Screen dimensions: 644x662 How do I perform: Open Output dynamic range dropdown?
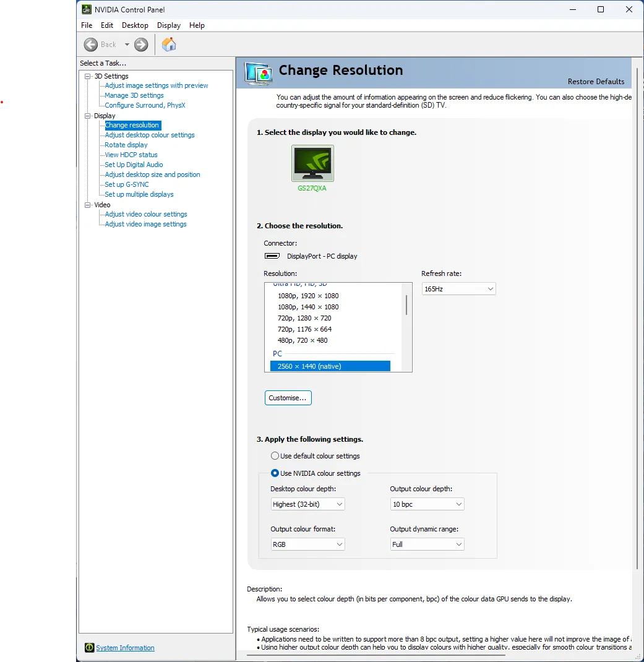coord(427,544)
